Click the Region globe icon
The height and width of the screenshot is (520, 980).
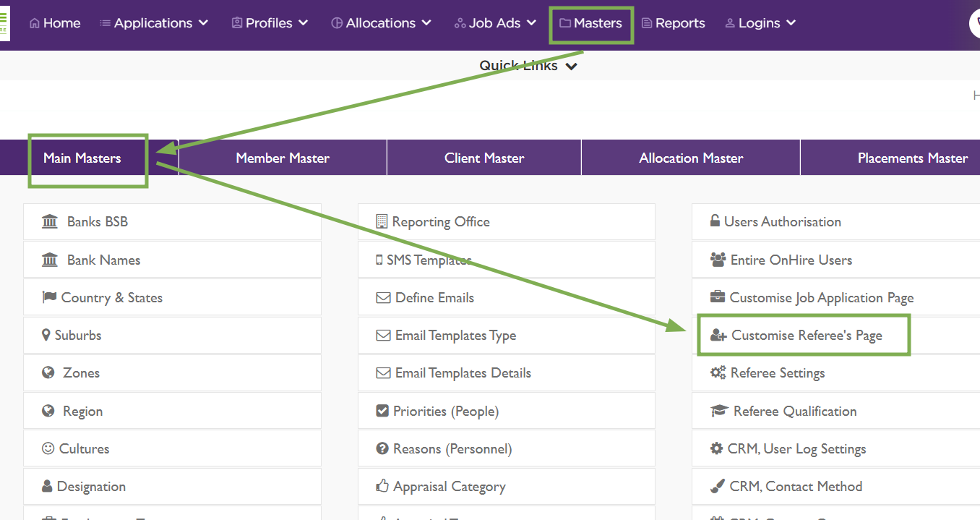[48, 411]
